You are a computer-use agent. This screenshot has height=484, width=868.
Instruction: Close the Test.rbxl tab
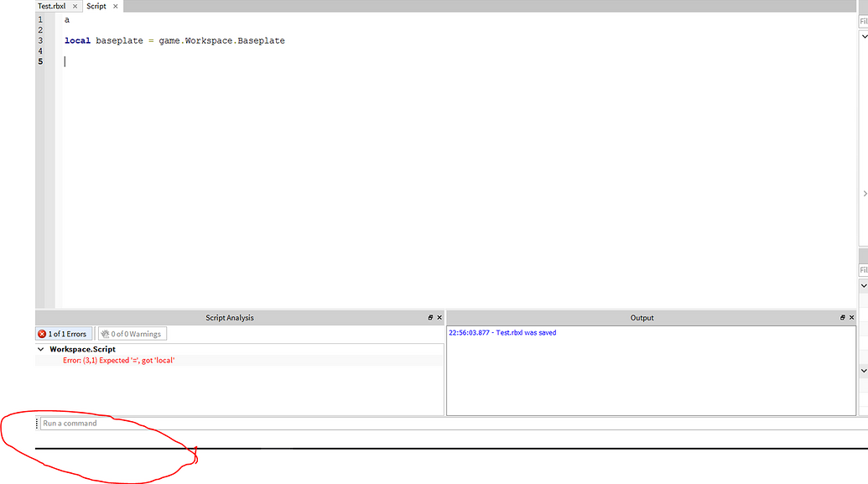[75, 6]
